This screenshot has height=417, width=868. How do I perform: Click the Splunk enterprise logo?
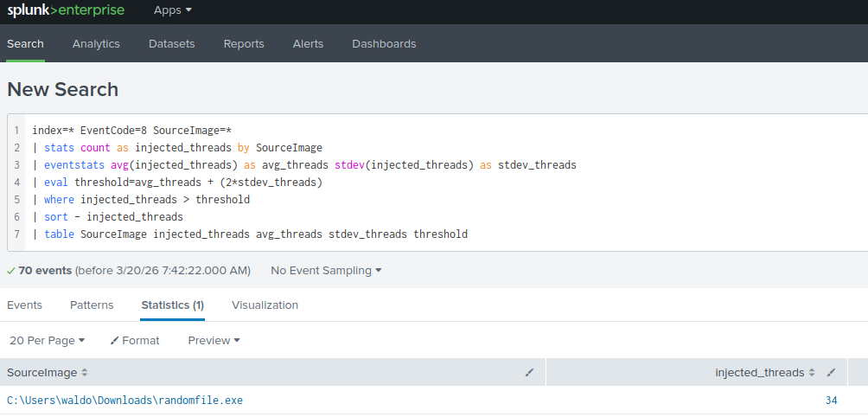[66, 10]
